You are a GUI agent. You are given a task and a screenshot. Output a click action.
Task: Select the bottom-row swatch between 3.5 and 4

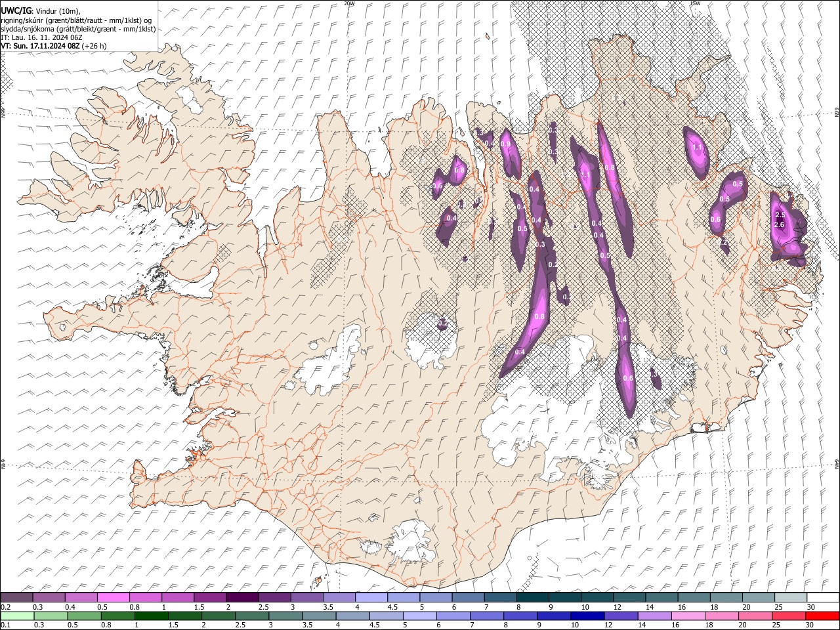click(320, 616)
